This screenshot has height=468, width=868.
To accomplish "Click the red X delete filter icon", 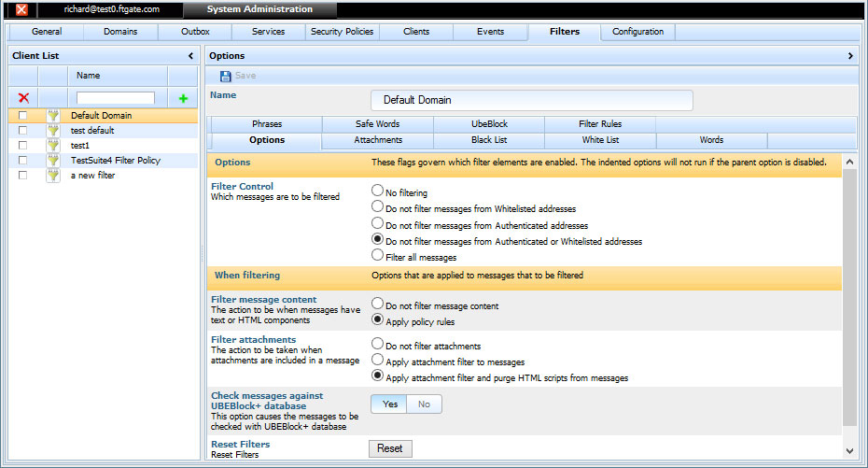I will (23, 98).
